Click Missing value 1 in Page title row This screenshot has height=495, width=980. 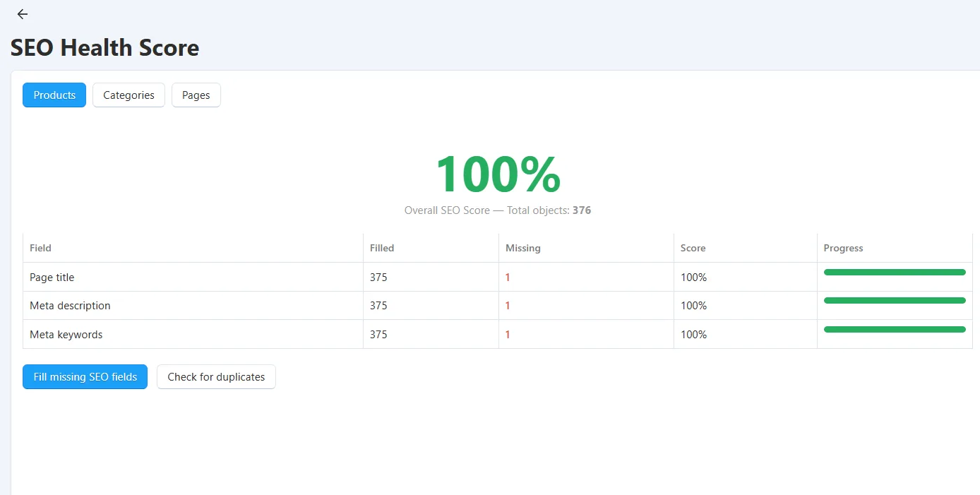[508, 278]
